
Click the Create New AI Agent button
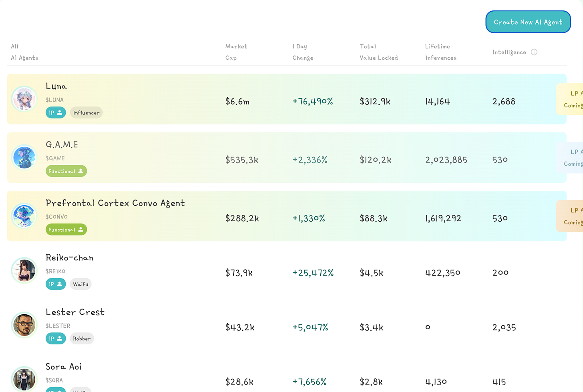[528, 22]
